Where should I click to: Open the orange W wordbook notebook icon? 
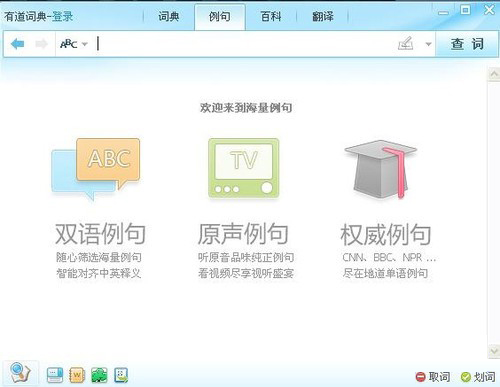pyautogui.click(x=77, y=375)
